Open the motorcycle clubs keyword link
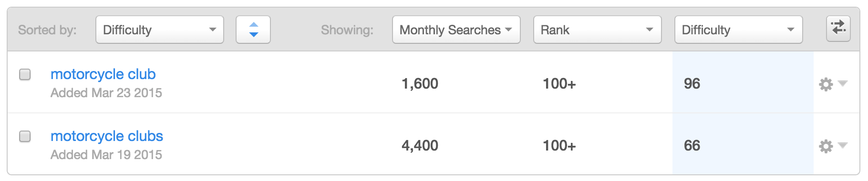 (x=107, y=136)
